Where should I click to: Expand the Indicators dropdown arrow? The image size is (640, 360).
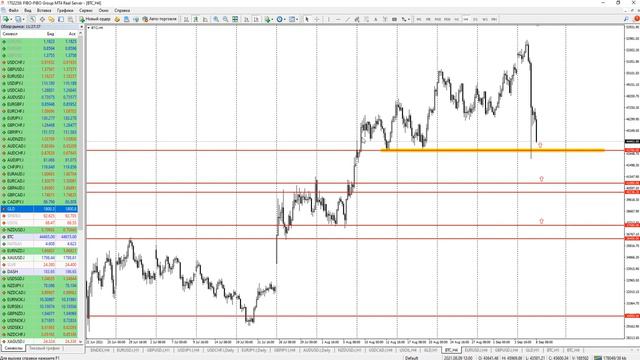272,19
